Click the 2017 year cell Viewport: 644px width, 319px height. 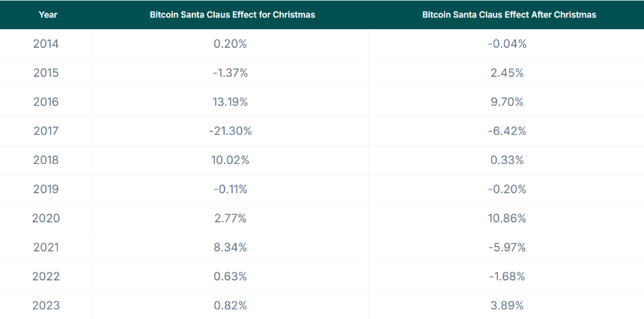[x=46, y=131]
